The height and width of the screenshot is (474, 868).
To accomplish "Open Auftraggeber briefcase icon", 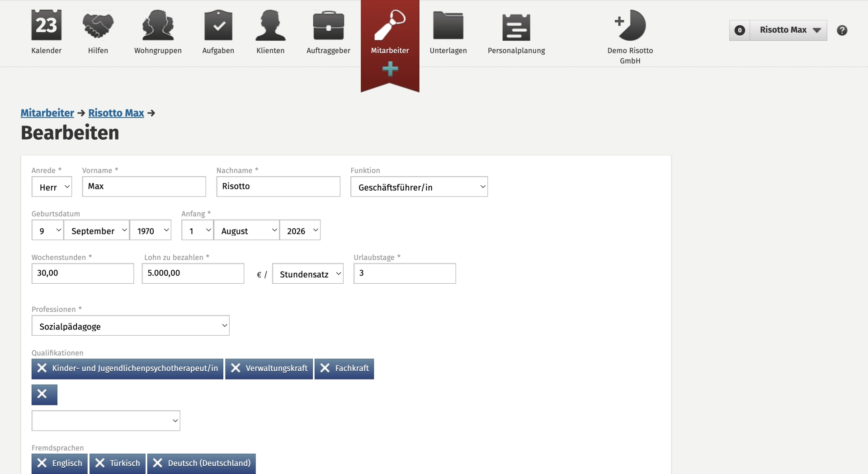I will [x=328, y=25].
